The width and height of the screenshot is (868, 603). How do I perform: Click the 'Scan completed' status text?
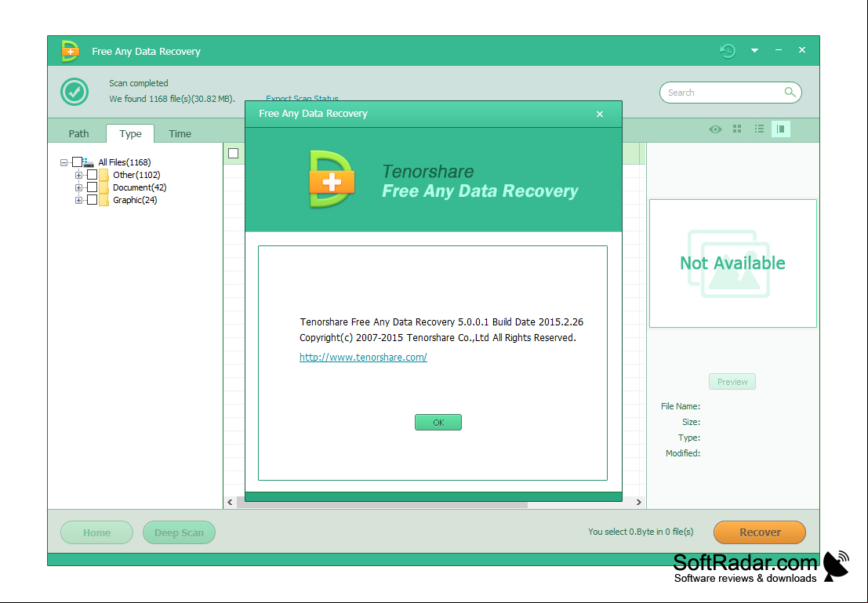coord(138,83)
